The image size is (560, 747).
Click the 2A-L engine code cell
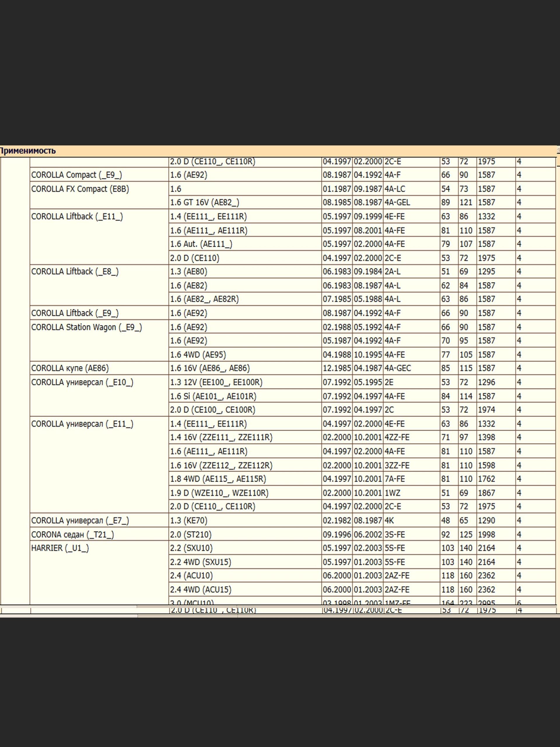(x=393, y=272)
